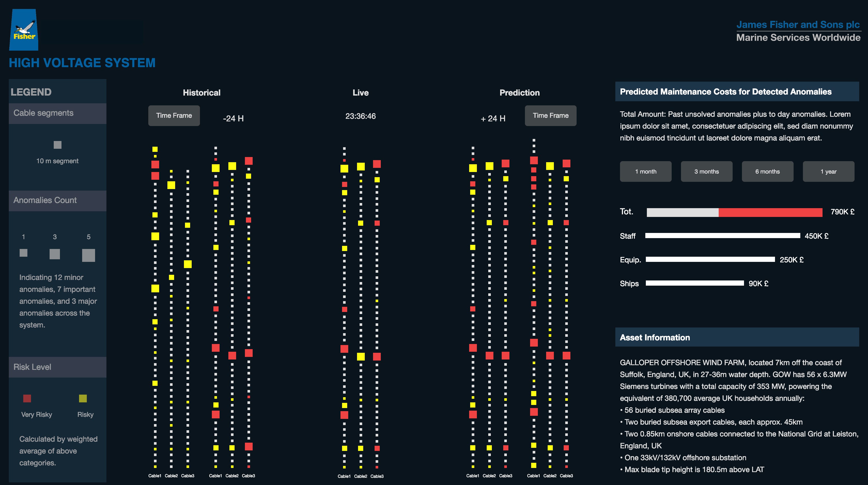Choose the 6 months cost option
The image size is (868, 485).
[768, 171]
